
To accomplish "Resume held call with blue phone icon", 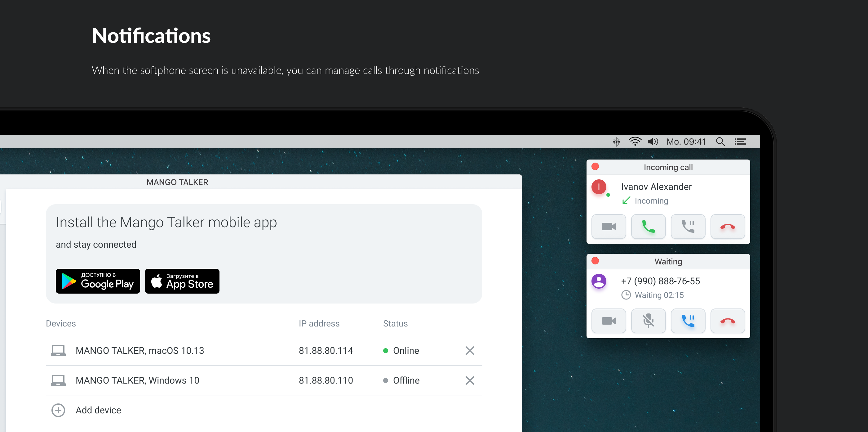I will click(x=688, y=321).
